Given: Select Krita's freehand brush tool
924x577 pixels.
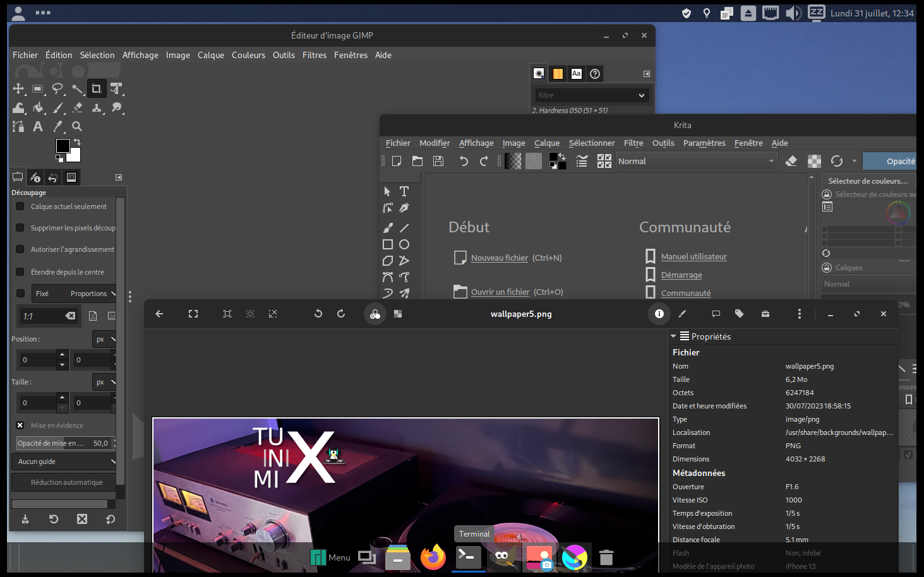Looking at the screenshot, I should tap(388, 228).
